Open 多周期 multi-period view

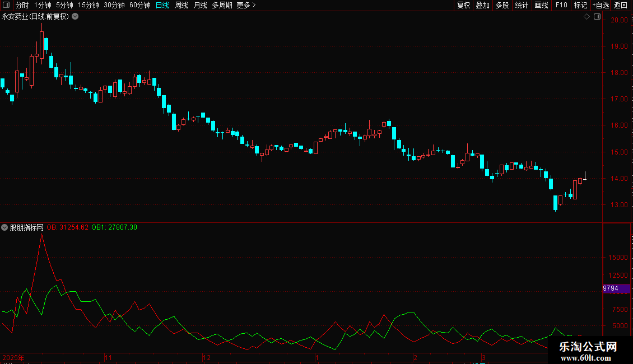click(222, 5)
